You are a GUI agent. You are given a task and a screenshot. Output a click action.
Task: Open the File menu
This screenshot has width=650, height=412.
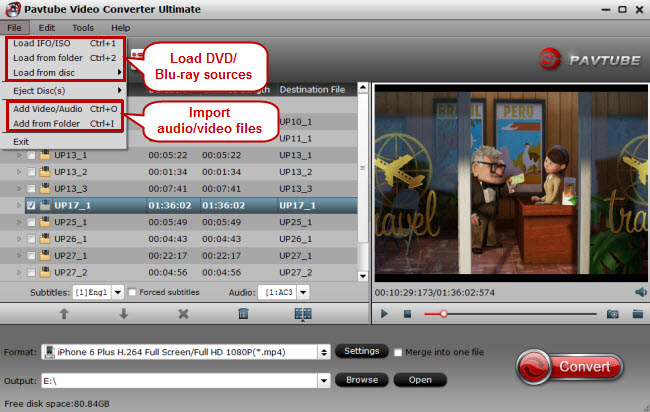tap(15, 28)
